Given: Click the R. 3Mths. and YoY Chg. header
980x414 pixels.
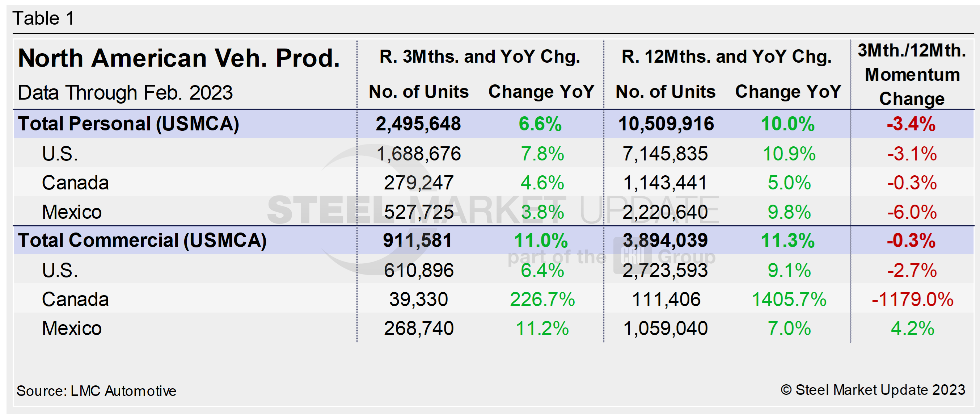Looking at the screenshot, I should (480, 57).
